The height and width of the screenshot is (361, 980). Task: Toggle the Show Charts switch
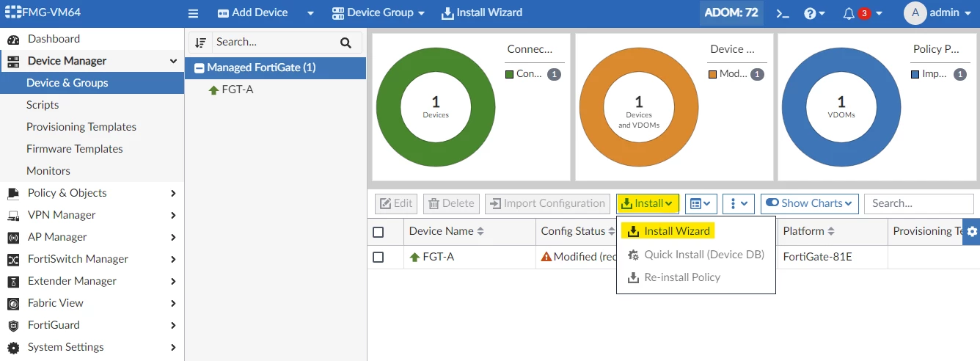(x=772, y=203)
